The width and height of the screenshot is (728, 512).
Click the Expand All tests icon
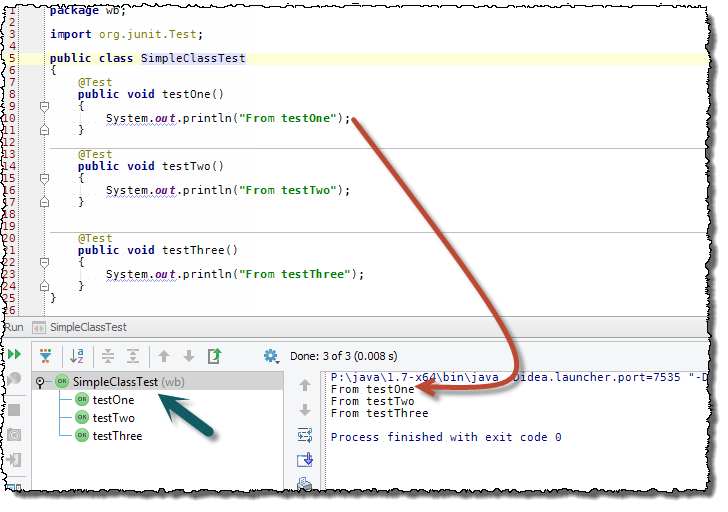108,356
